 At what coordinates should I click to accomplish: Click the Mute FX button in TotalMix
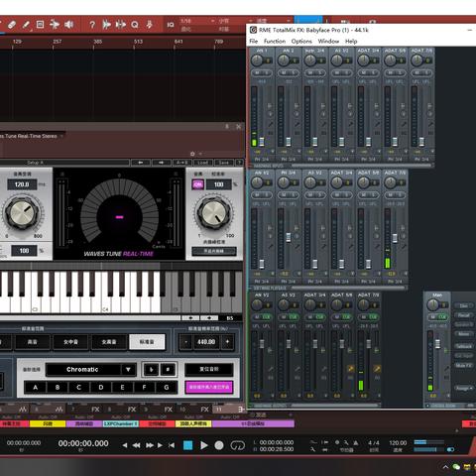pyautogui.click(x=463, y=366)
